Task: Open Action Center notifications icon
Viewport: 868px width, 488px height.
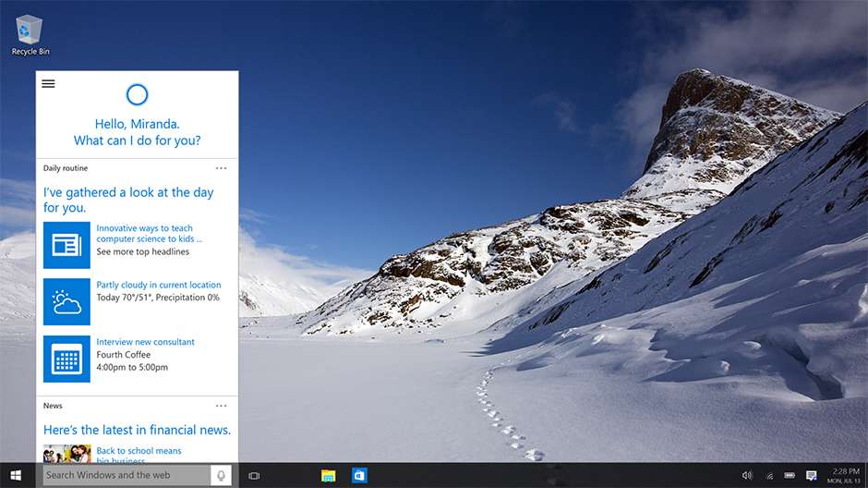Action: click(x=812, y=475)
